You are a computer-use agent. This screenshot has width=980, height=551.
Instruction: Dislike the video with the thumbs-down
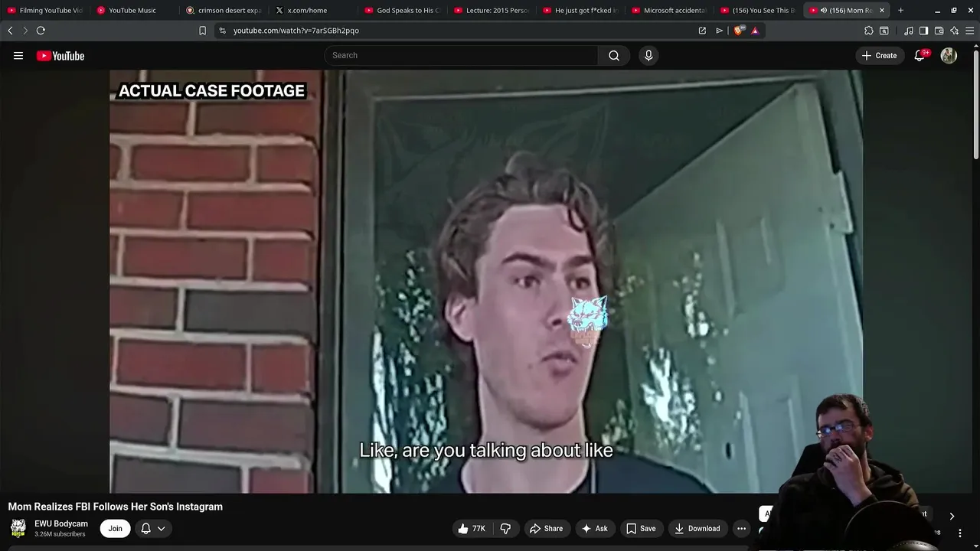[x=505, y=528]
